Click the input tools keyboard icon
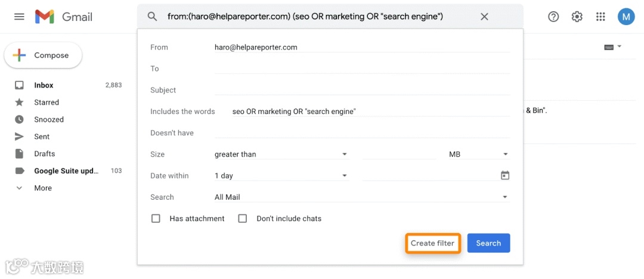The width and height of the screenshot is (644, 279). [609, 47]
